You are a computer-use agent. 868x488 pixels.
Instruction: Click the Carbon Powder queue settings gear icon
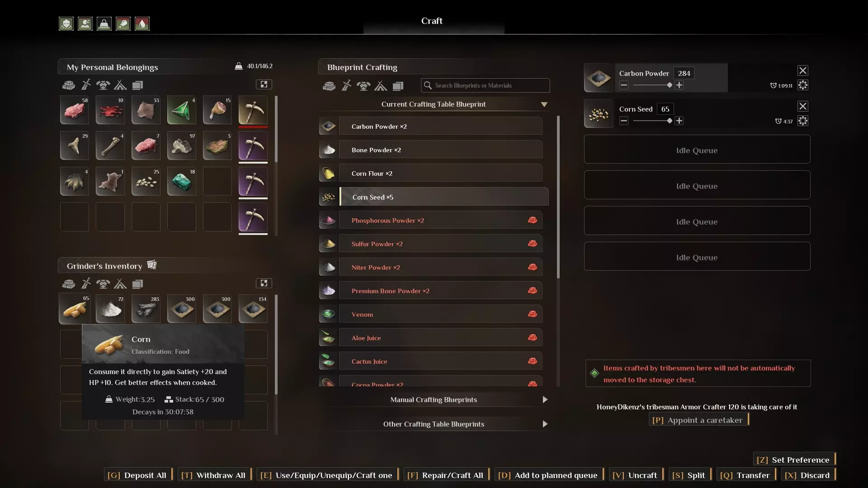802,85
